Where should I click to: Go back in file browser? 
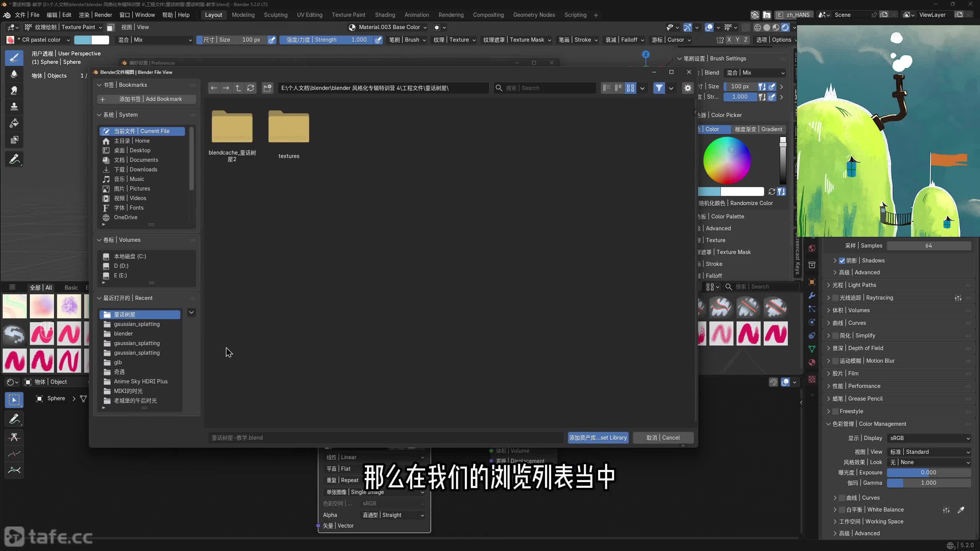pos(214,88)
